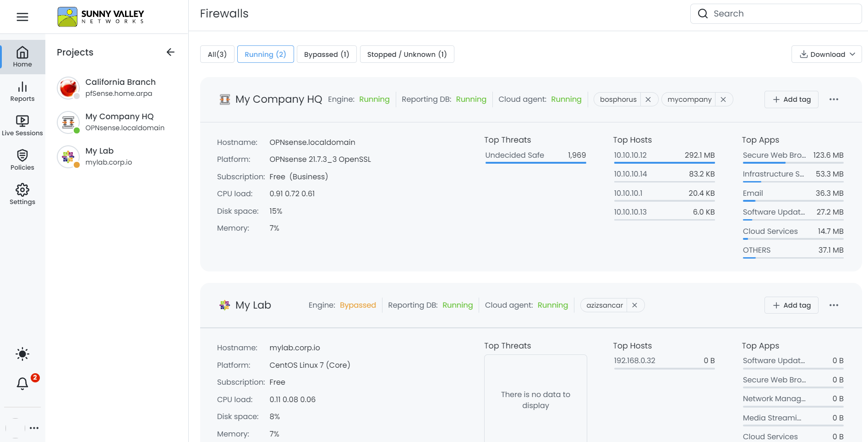Open the hamburger menu
Screen dimensions: 868x442
pyautogui.click(x=22, y=17)
